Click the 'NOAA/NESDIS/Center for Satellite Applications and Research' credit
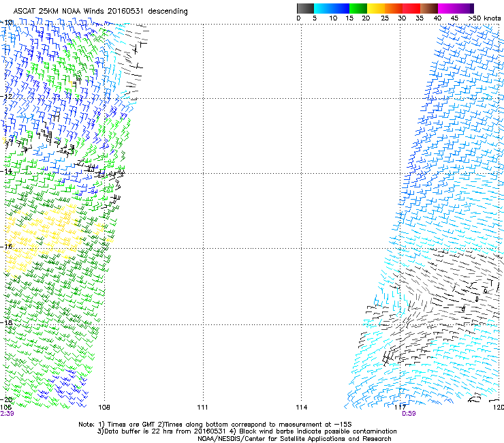Screen dimensions: 504x443 (x=294, y=439)
